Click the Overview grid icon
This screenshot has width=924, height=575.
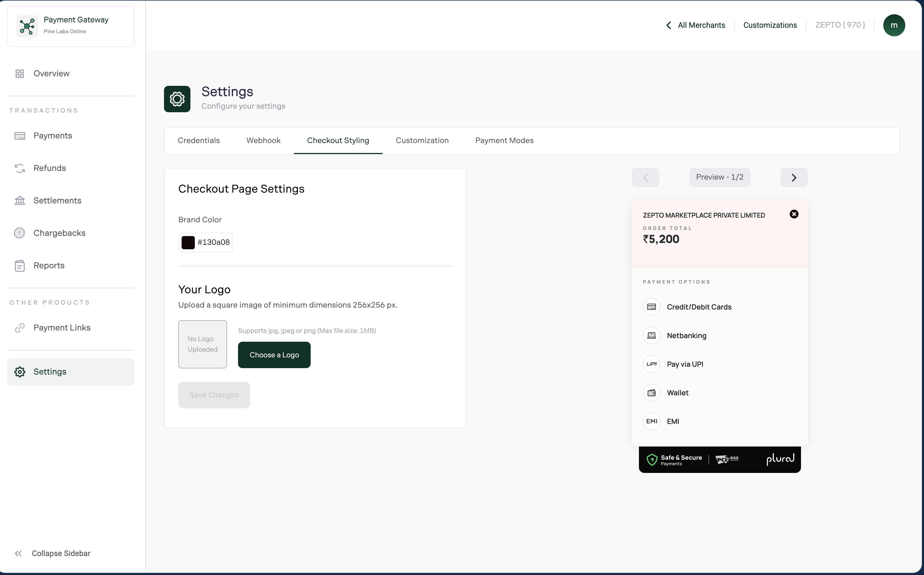click(x=20, y=74)
